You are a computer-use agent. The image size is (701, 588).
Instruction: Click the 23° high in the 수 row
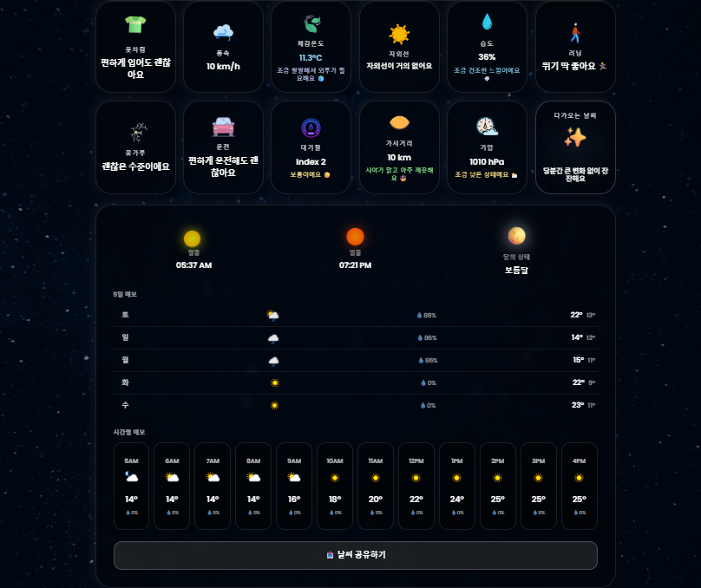tap(578, 405)
